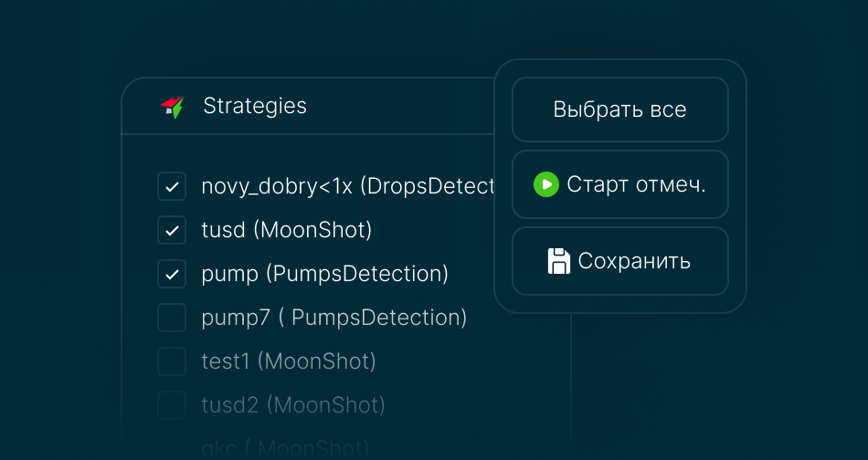The height and width of the screenshot is (460, 868).
Task: Select the tusd2 (MoonShot) strategy name
Action: pyautogui.click(x=293, y=404)
